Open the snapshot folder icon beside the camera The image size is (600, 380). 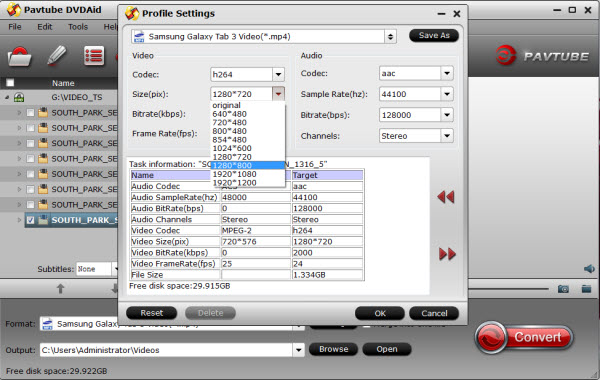(586, 289)
